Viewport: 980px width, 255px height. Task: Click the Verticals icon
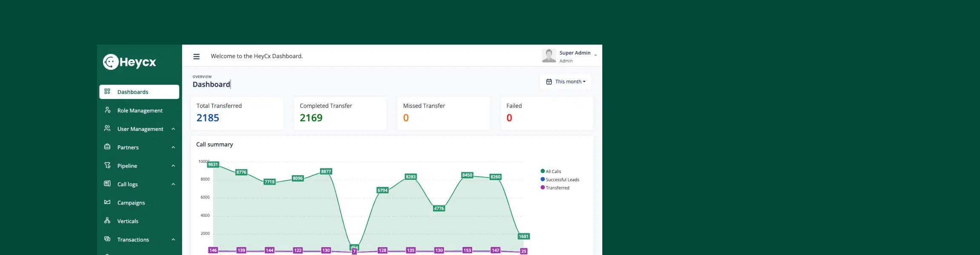107,221
